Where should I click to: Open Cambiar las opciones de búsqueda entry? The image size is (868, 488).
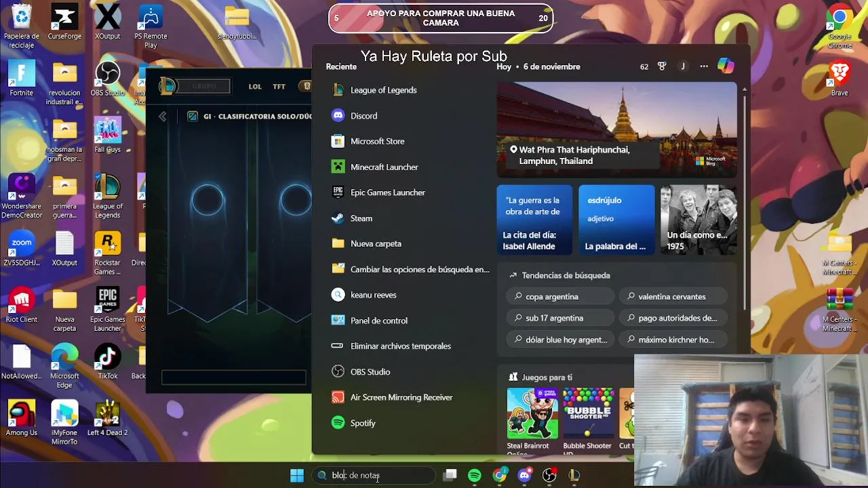[x=409, y=269]
